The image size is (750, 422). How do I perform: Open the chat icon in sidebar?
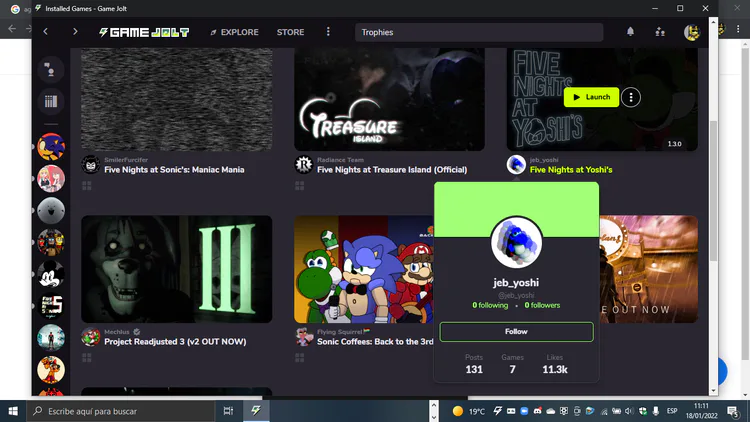click(51, 70)
